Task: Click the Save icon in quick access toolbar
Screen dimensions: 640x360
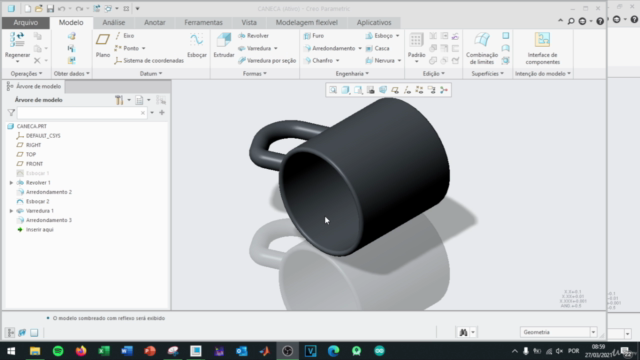Action: [x=50, y=9]
